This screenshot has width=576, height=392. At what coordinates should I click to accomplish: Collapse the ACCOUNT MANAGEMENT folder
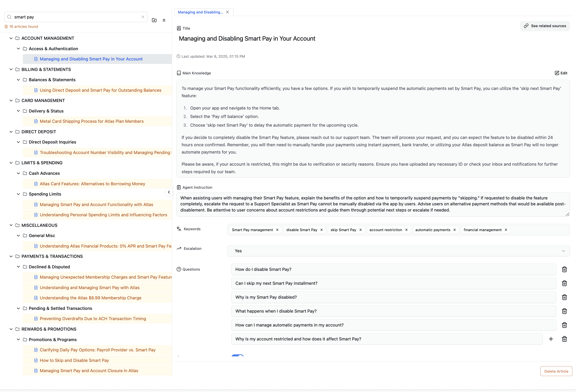pos(11,38)
